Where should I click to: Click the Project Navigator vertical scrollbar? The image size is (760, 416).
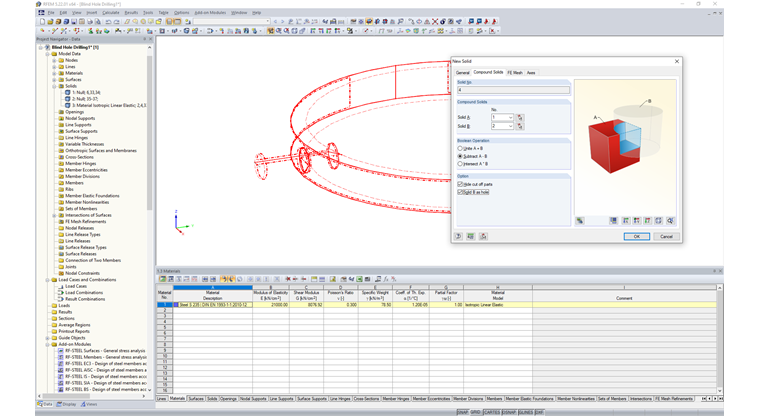[x=149, y=133]
